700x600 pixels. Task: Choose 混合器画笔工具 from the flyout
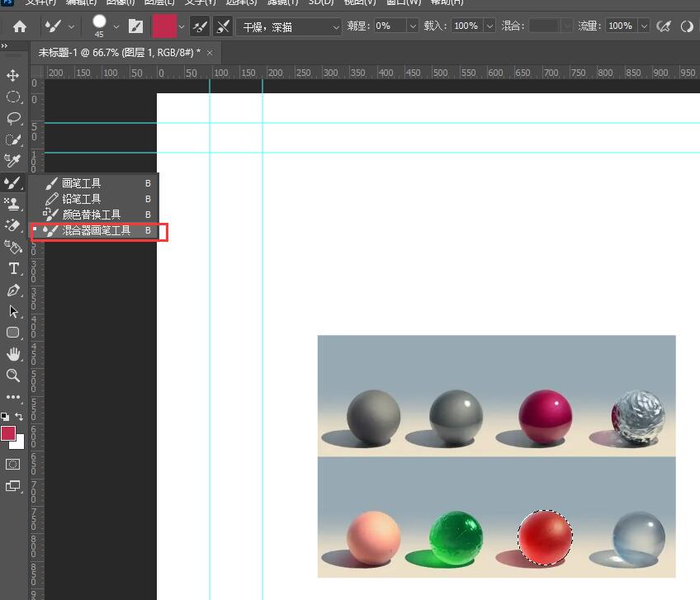click(94, 231)
